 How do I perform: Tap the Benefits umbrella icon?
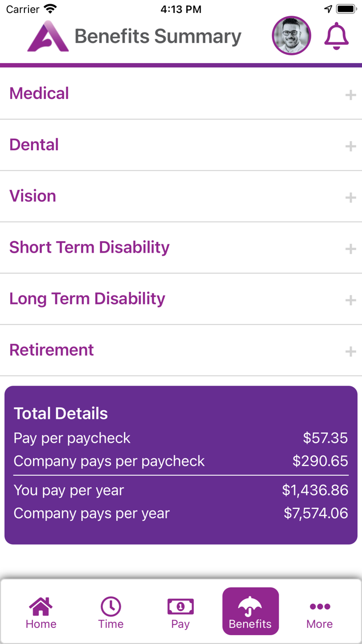250,605
